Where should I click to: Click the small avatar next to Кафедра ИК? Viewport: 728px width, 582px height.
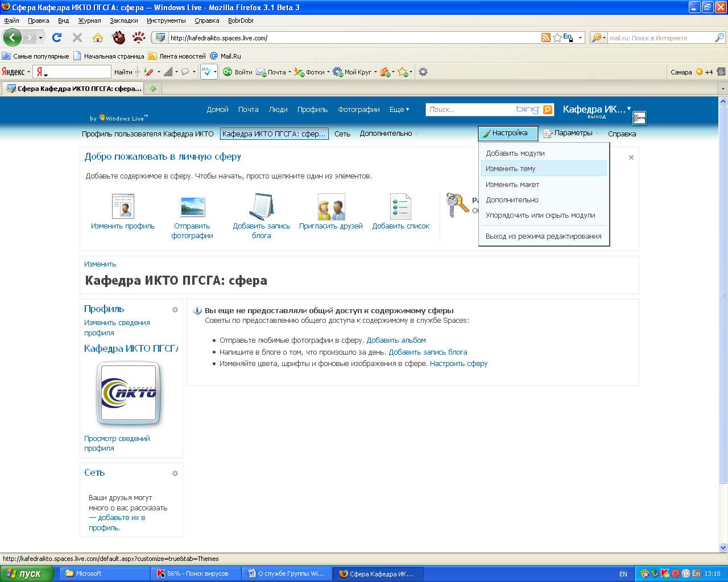pyautogui.click(x=639, y=118)
